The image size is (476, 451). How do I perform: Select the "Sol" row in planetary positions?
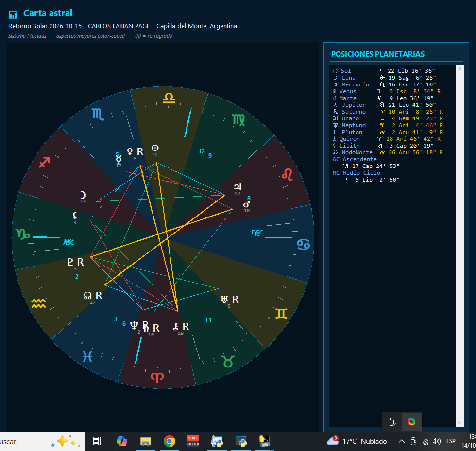click(384, 71)
